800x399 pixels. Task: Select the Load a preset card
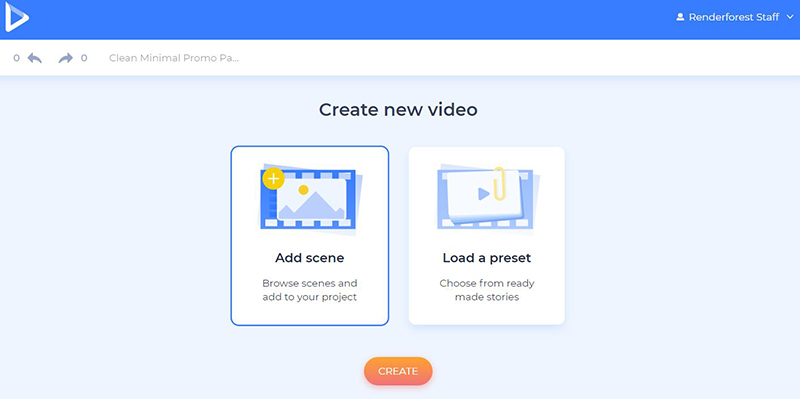click(x=487, y=236)
